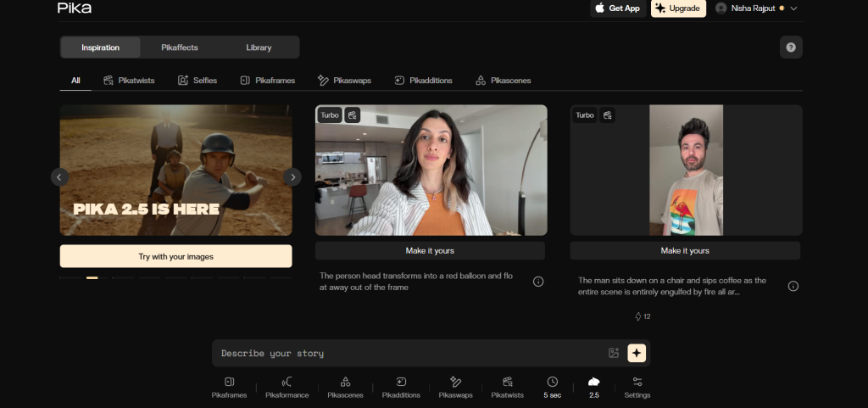Open the Library tab
The width and height of the screenshot is (868, 408).
pyautogui.click(x=259, y=48)
